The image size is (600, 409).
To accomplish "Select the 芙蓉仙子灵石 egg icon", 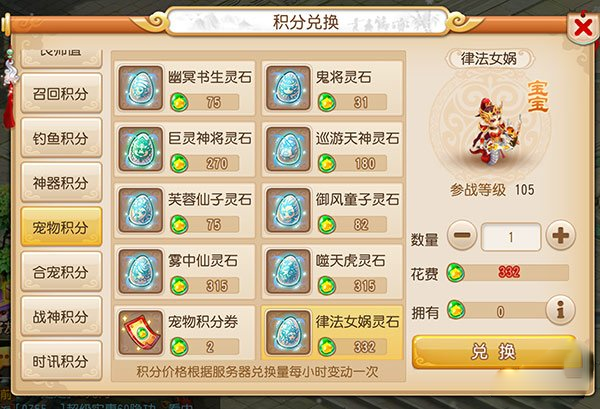I will [x=140, y=210].
